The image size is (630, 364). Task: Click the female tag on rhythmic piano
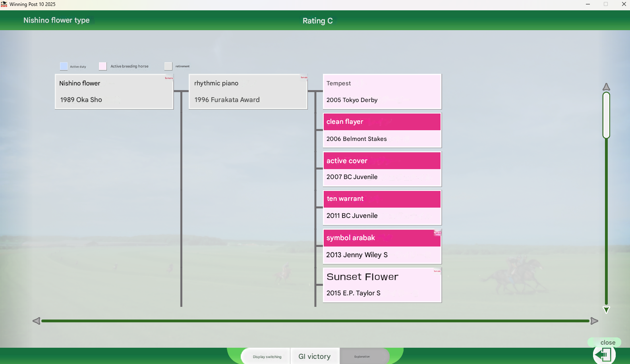304,77
